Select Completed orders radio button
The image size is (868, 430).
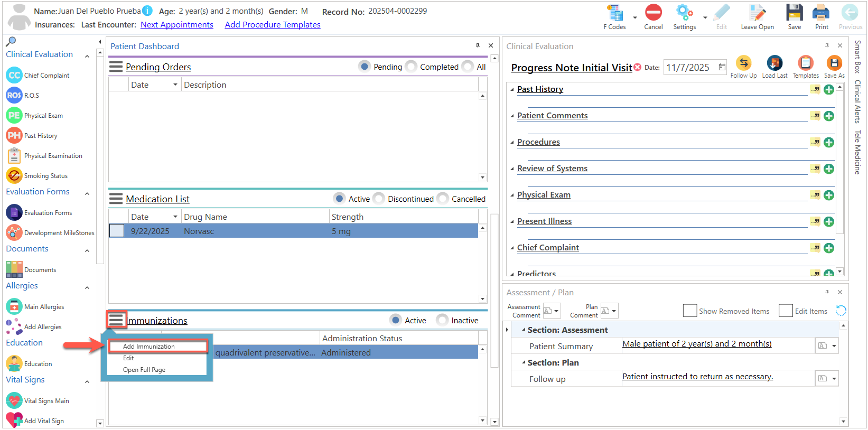click(x=411, y=67)
